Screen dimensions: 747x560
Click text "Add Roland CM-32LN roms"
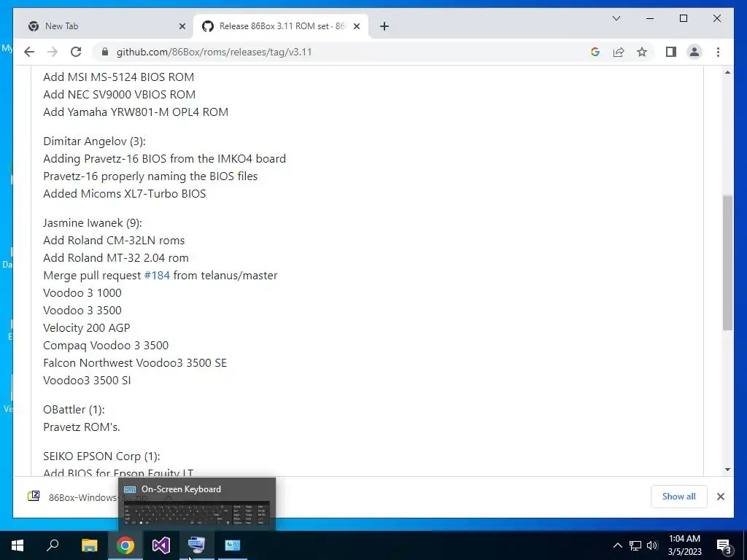(x=114, y=241)
